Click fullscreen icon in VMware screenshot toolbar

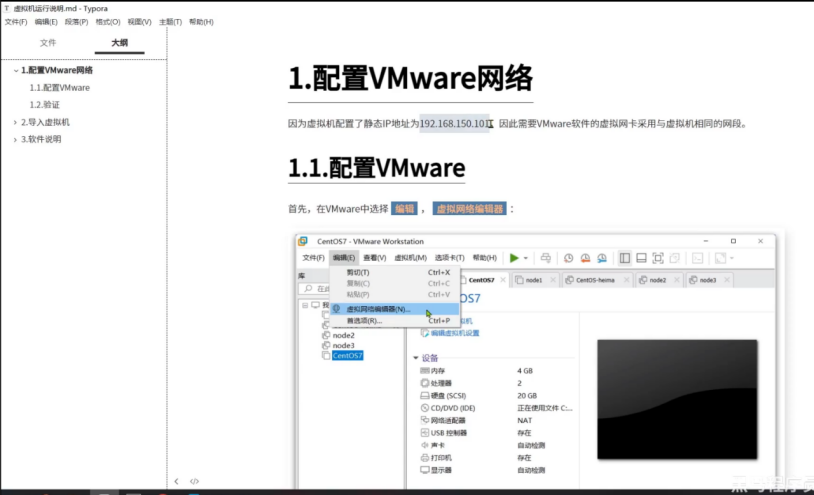[658, 258]
